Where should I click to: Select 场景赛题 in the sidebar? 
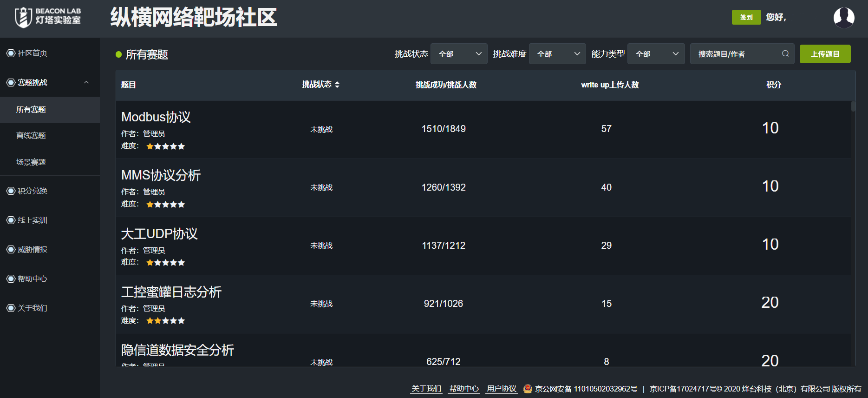pyautogui.click(x=31, y=162)
